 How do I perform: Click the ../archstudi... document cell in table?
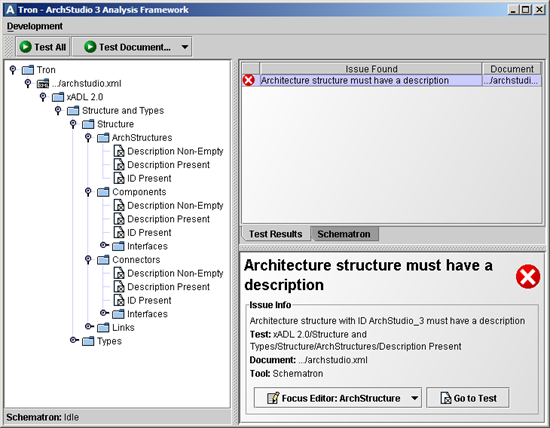tap(512, 80)
